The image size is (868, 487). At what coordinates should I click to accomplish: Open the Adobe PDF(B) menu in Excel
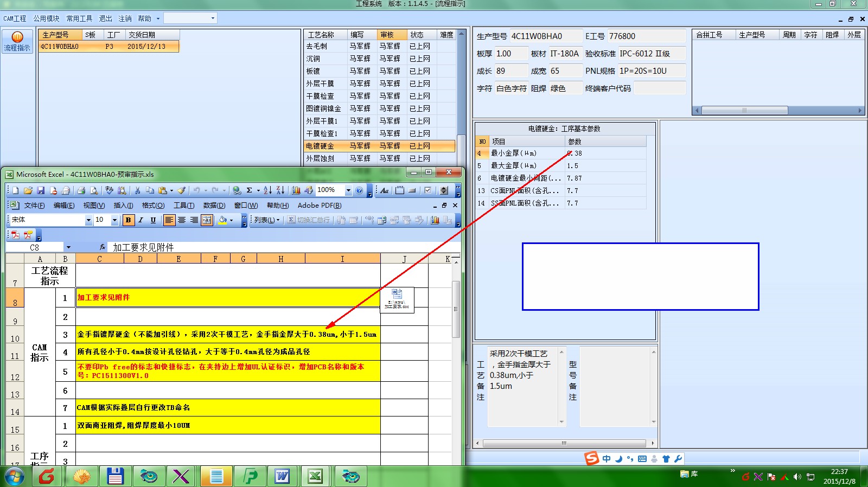(320, 206)
